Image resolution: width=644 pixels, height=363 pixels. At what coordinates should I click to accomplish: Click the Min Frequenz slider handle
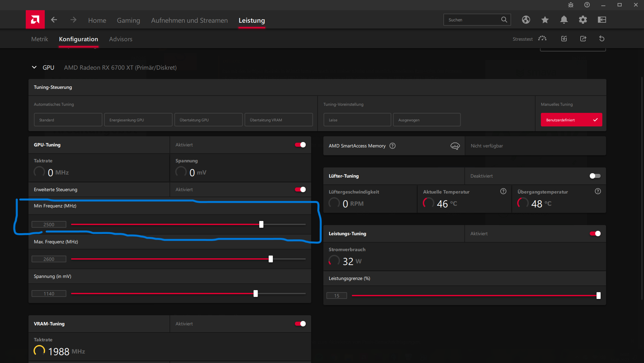261,224
